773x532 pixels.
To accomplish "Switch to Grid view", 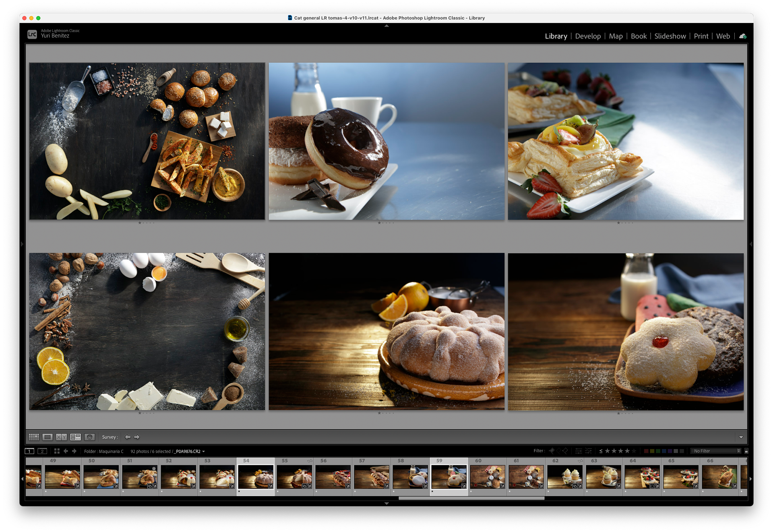I will pos(34,437).
